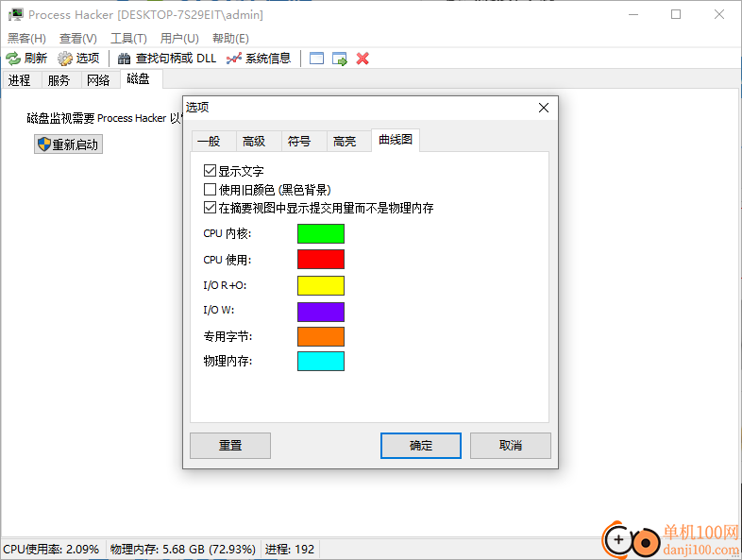Click the 选项 dialog title text

197,108
